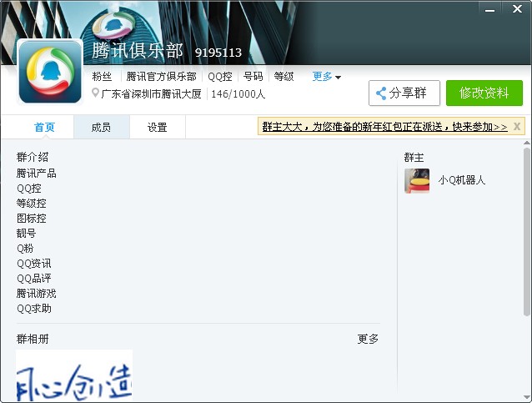Open the 新年红包 announcement link
The height and width of the screenshot is (403, 532).
click(x=384, y=127)
